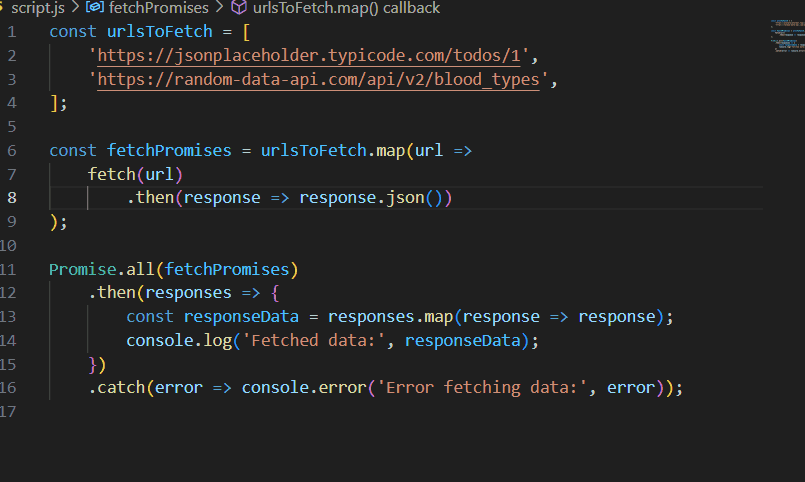
Task: Open the jsonplaceholder todos URL link
Action: pos(311,55)
